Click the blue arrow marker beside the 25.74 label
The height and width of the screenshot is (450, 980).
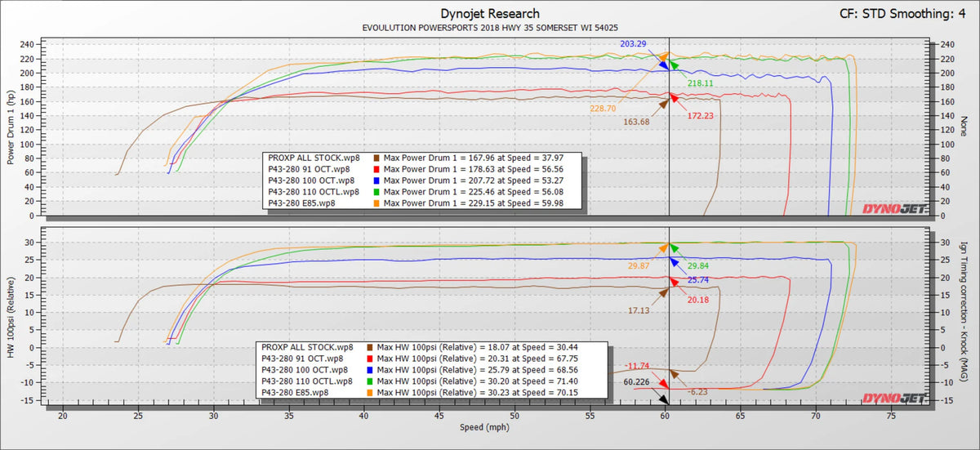coord(673,261)
